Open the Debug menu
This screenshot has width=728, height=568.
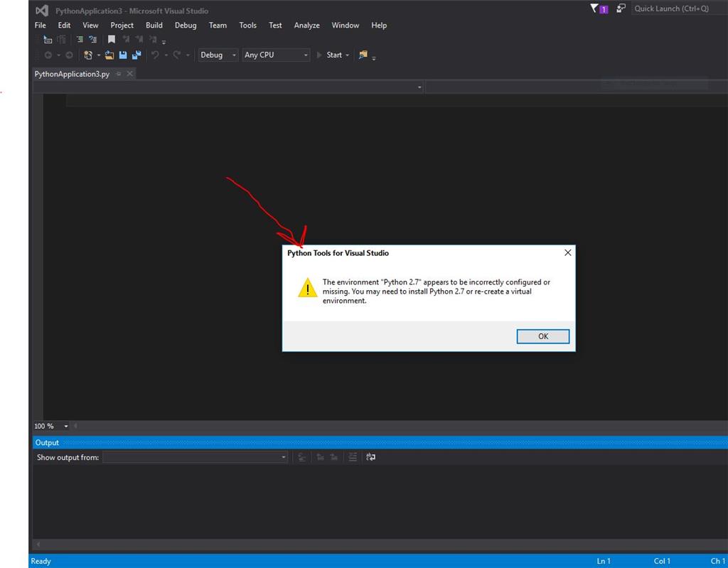[186, 25]
